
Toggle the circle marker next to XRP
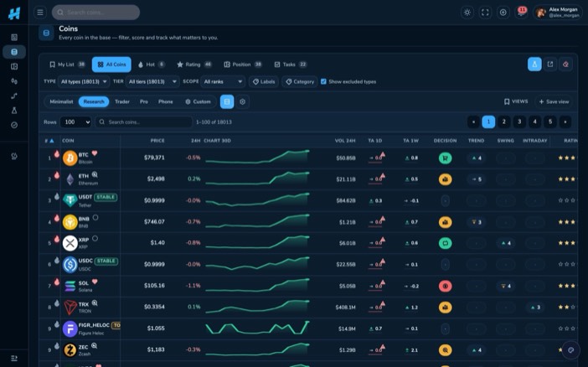95,238
